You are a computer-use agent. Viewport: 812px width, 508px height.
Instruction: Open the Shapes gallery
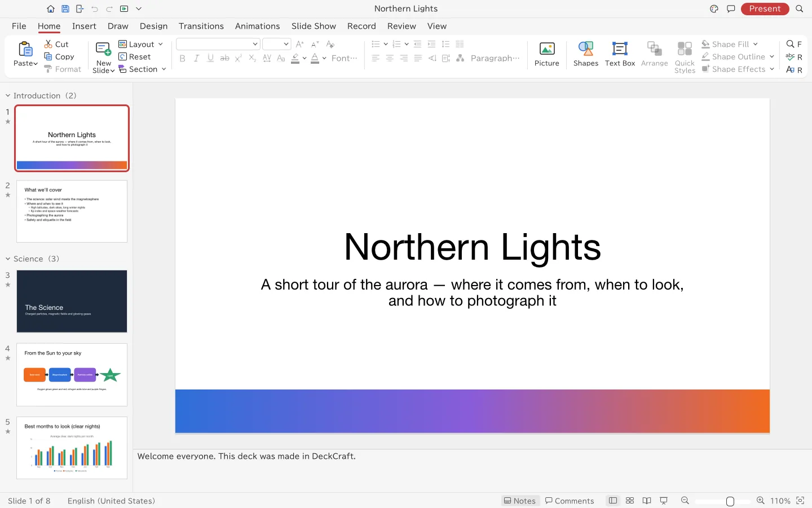click(586, 54)
